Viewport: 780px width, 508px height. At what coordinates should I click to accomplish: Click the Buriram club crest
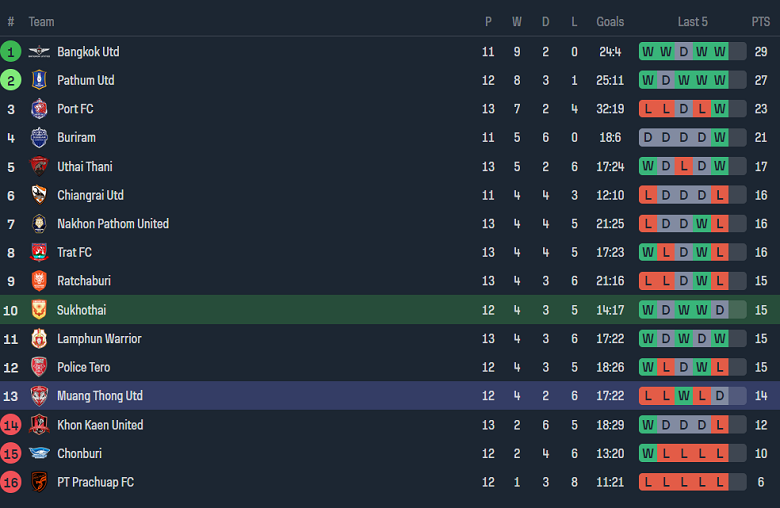pos(39,138)
